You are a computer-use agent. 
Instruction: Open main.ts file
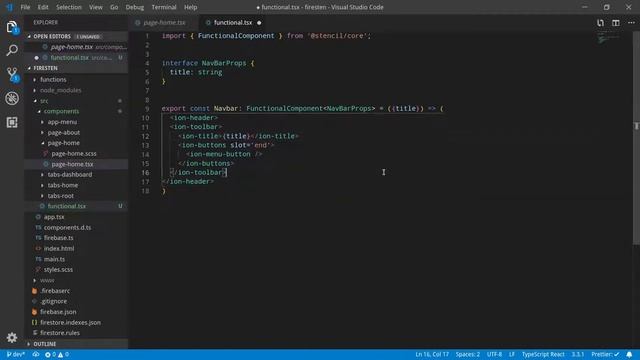(54, 259)
